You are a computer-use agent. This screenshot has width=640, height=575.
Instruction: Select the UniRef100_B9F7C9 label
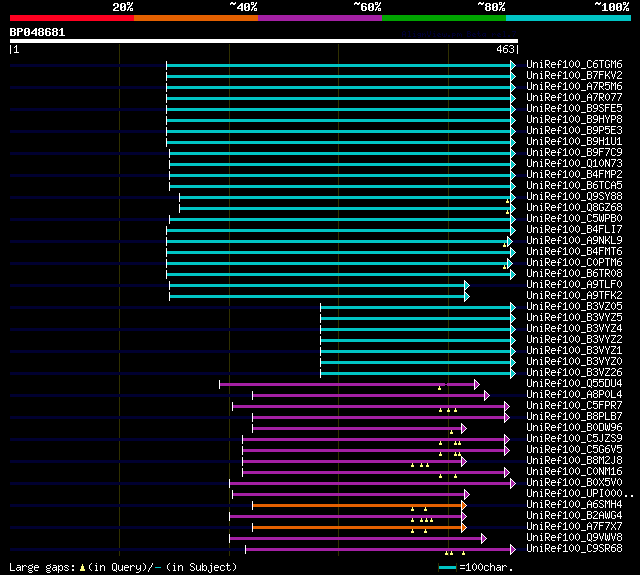[x=574, y=153]
